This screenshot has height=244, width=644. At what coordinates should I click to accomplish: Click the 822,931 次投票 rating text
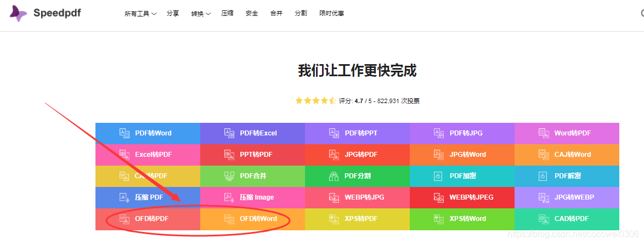[398, 101]
